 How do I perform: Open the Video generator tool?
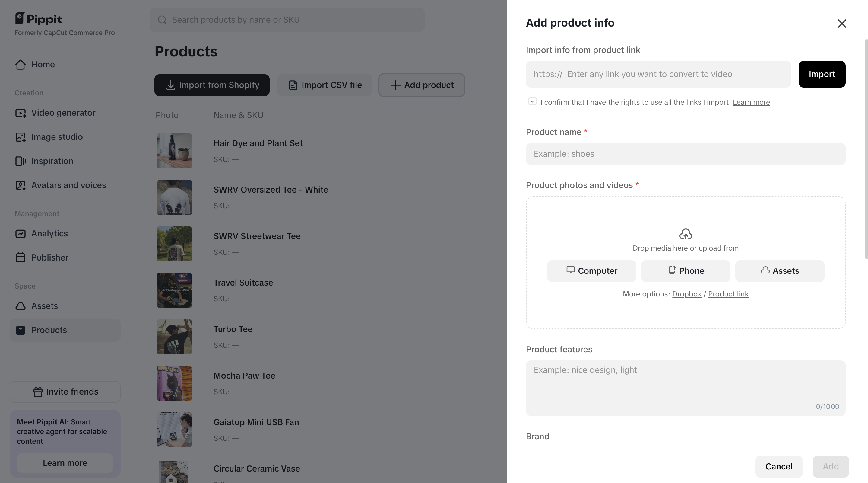pos(63,113)
